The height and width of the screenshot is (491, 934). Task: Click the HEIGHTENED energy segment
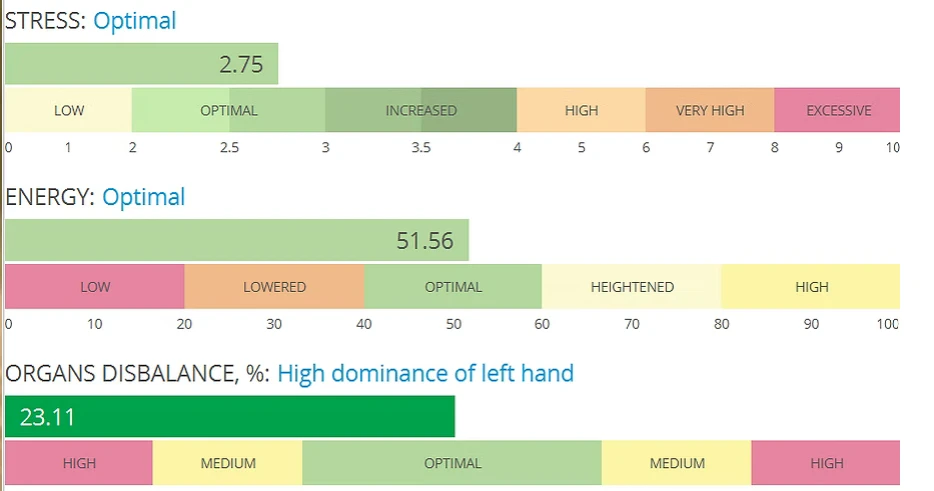coord(632,287)
